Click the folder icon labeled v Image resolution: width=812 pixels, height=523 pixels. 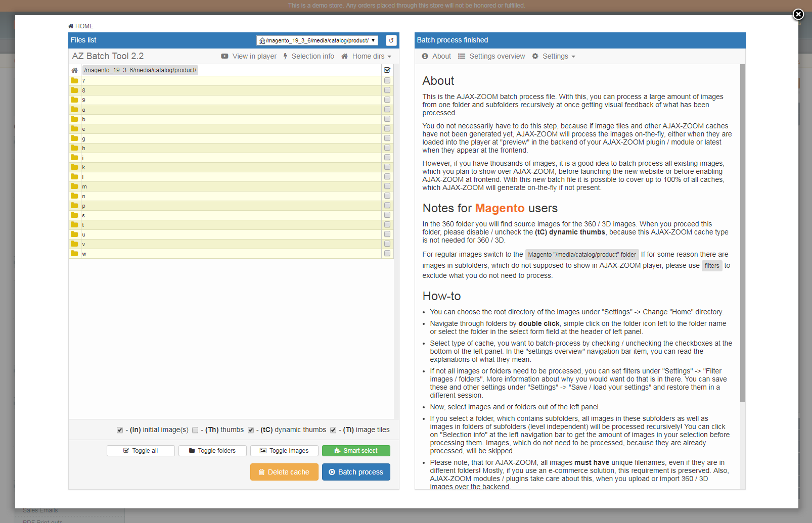click(x=74, y=244)
